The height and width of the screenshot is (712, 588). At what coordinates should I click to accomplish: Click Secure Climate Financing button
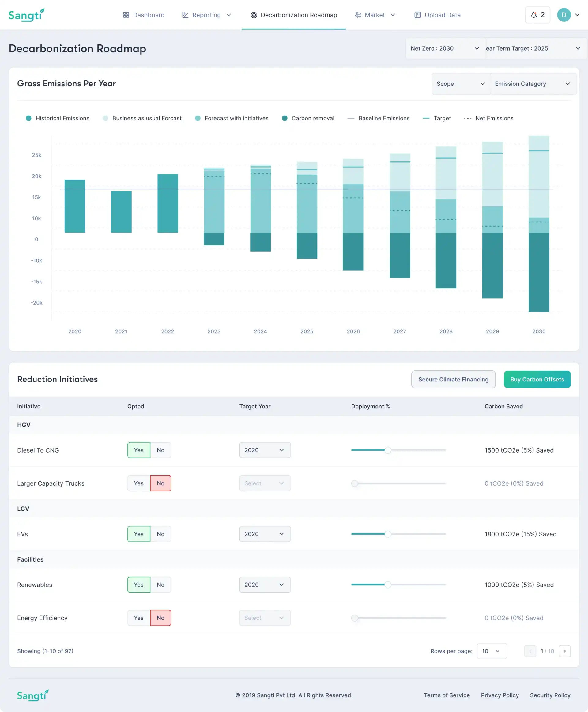[x=453, y=379]
